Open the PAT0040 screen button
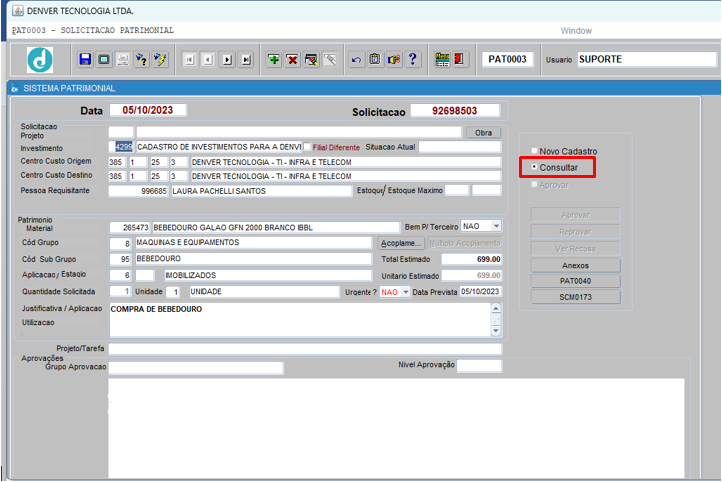Image resolution: width=722 pixels, height=482 pixels. coord(575,281)
